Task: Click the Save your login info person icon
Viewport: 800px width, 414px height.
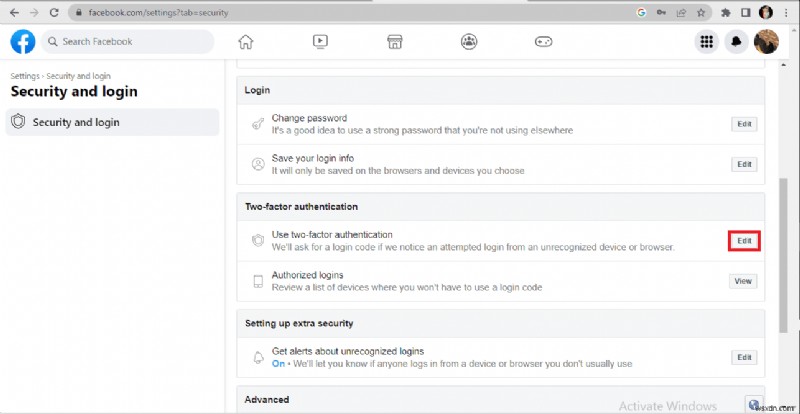Action: pos(259,164)
